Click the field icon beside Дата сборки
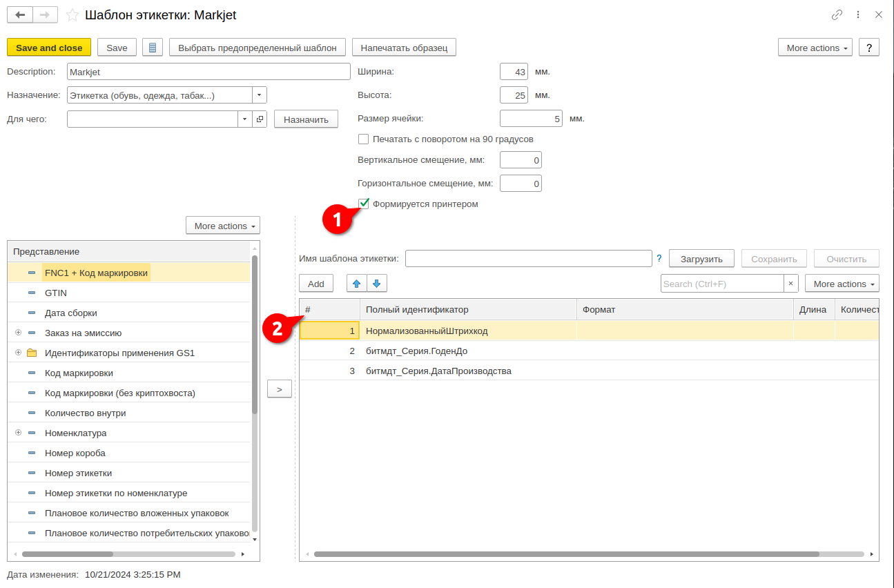The image size is (894, 588). (32, 313)
